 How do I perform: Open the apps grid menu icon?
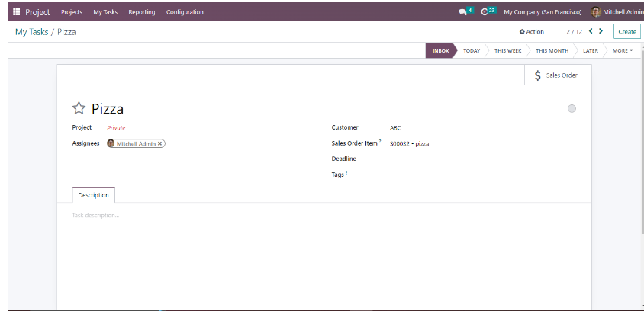[x=17, y=12]
